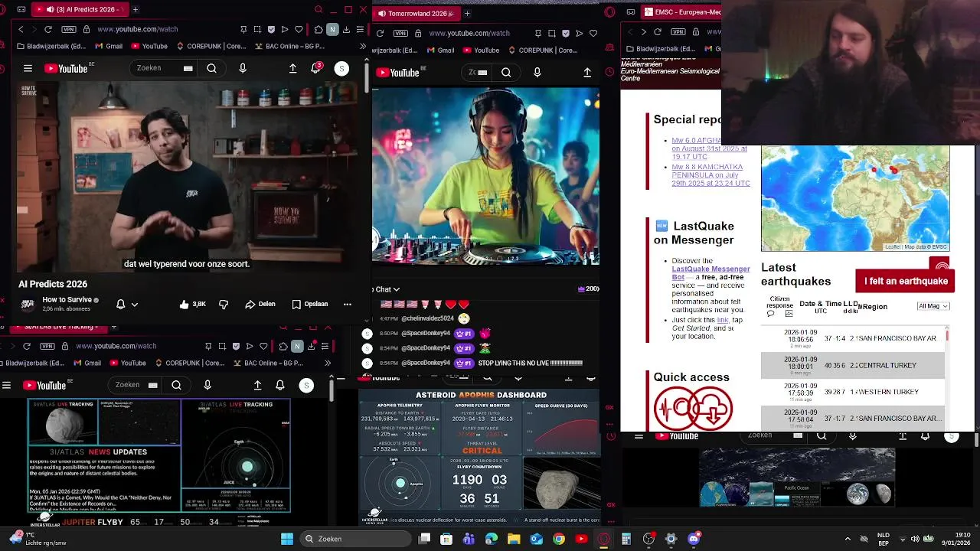Open Easy Setup menu in AI Predicts window
Viewport: 980px width, 551px height.
tap(360, 29)
